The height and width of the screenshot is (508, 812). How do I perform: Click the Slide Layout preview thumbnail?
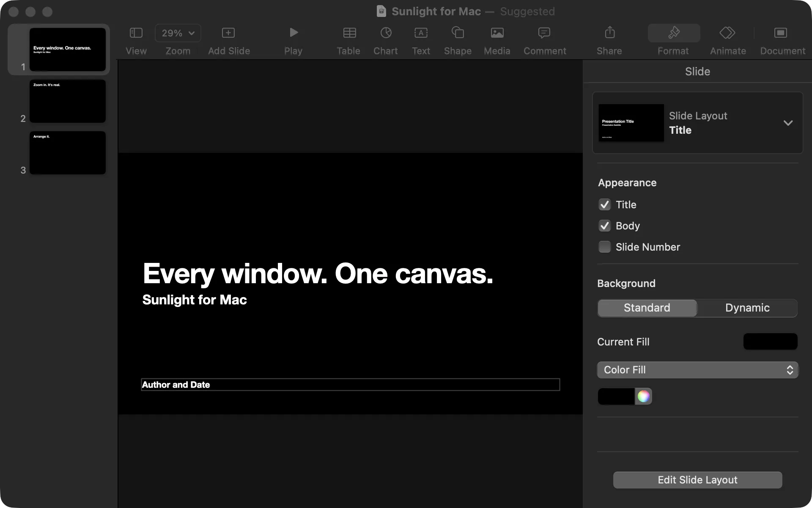tap(631, 123)
